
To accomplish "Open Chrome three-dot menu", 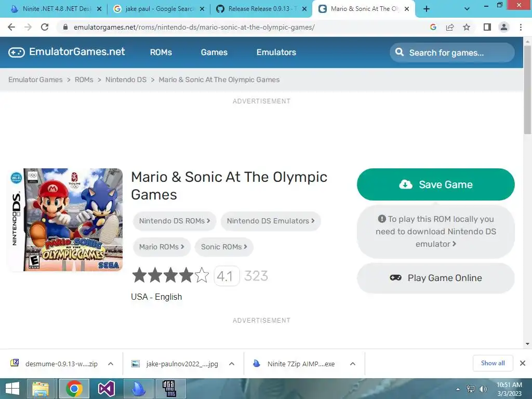I will (x=521, y=27).
